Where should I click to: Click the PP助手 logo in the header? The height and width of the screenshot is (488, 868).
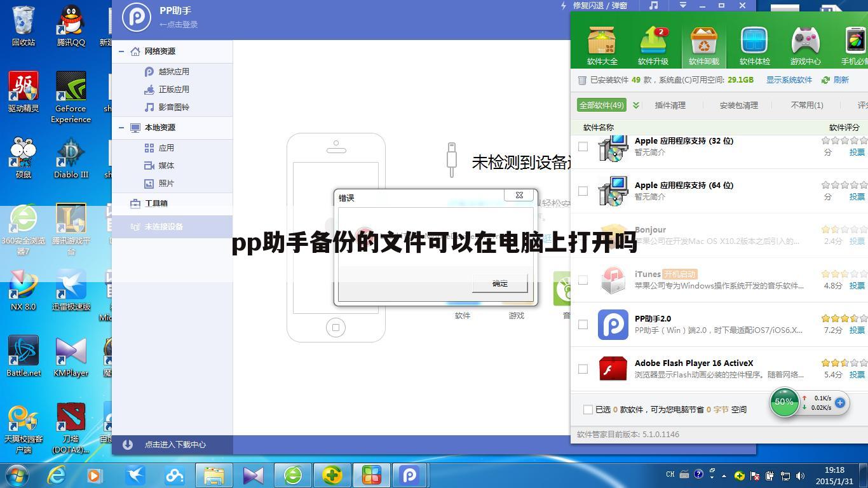tap(136, 17)
